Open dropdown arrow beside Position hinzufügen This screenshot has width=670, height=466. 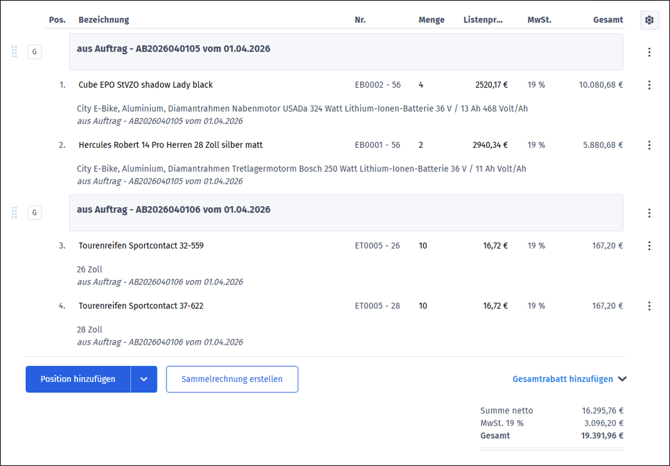coord(144,379)
